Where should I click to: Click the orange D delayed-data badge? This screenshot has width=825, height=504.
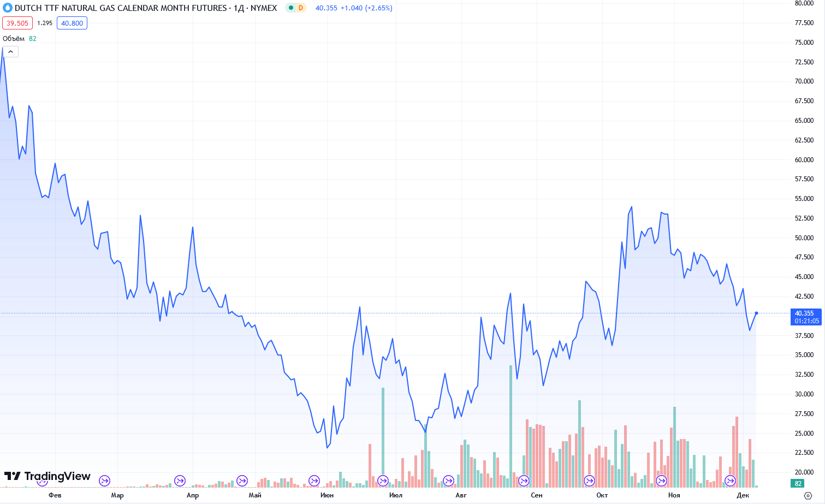(301, 8)
